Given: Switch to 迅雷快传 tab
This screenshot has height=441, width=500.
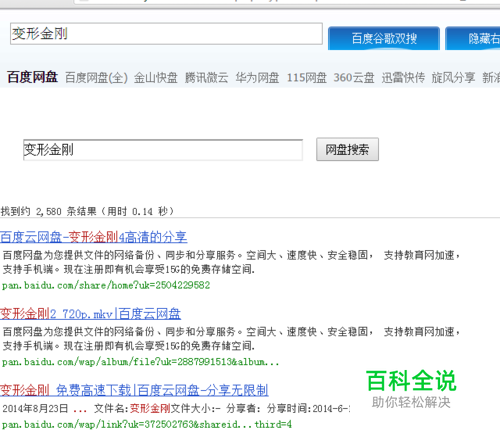Looking at the screenshot, I should [403, 78].
